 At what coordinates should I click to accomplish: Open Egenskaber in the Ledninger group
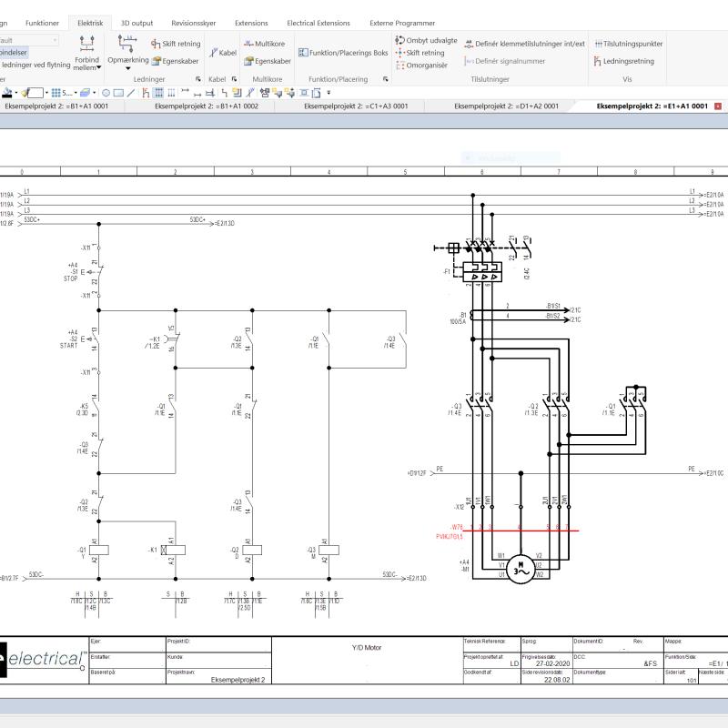point(175,61)
